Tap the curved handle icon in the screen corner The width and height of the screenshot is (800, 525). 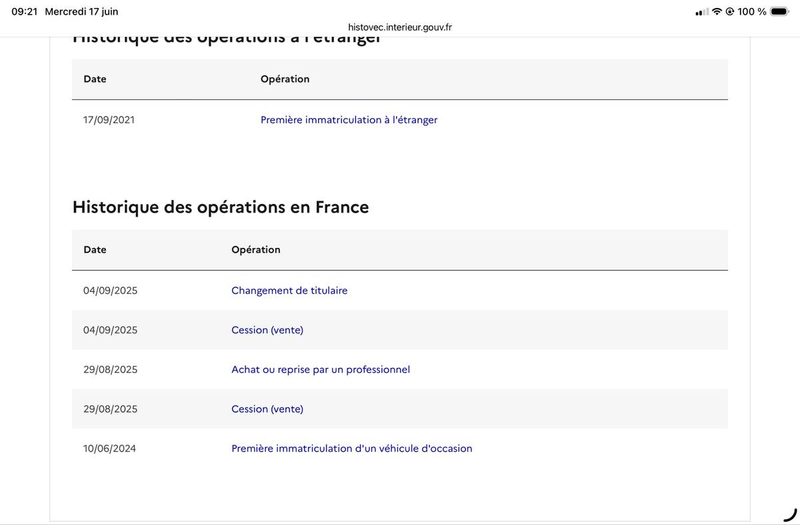790,515
